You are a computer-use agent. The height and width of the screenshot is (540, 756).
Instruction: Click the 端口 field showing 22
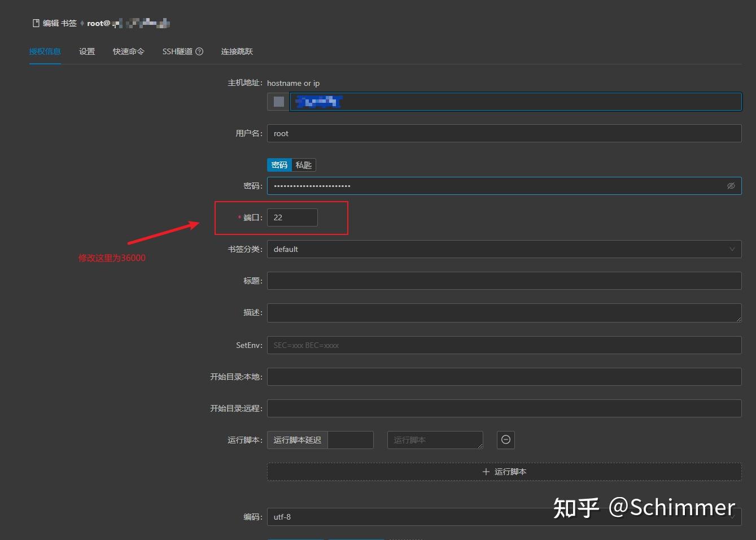tap(292, 217)
